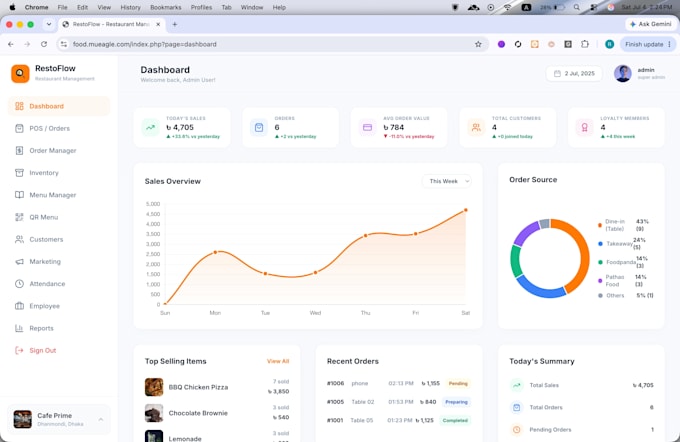Expand the Cafe Prime branch selector chevron

[101, 419]
